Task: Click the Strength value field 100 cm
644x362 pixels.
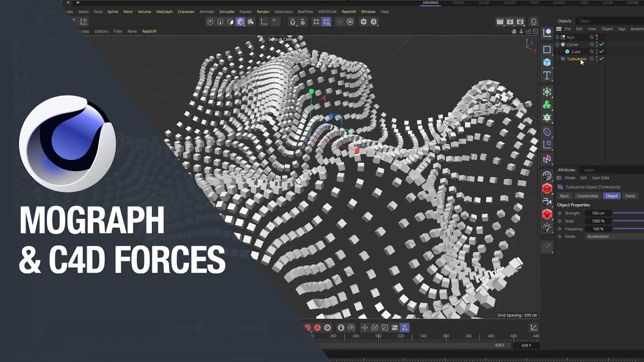Action: point(598,213)
